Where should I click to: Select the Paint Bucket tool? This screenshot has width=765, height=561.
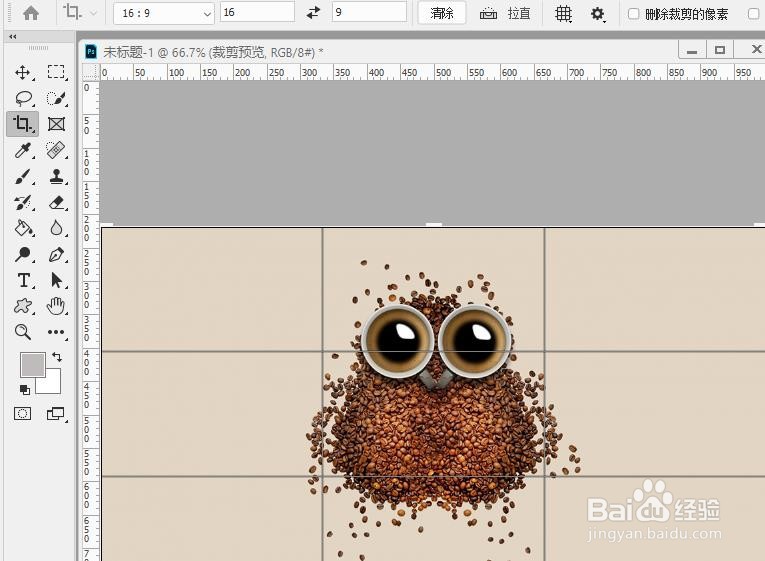pyautogui.click(x=22, y=228)
